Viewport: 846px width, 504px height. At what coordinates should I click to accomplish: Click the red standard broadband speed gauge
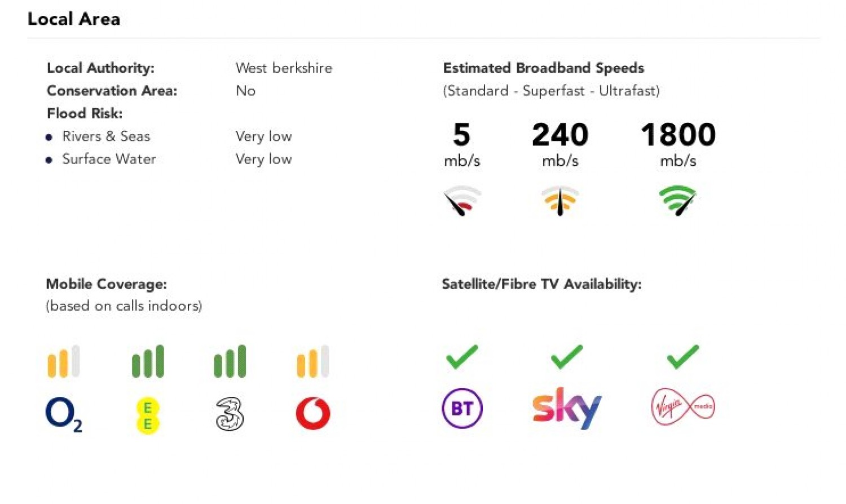pyautogui.click(x=462, y=201)
